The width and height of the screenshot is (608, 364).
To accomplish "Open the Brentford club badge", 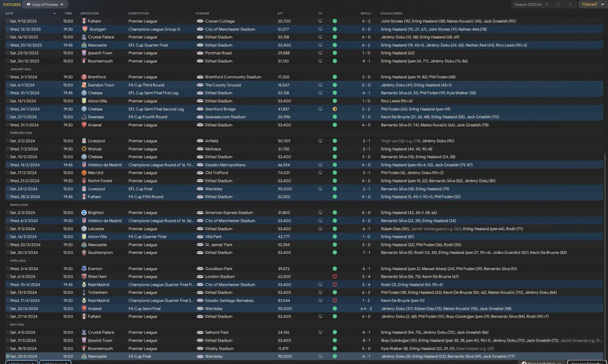I will 84,77.
